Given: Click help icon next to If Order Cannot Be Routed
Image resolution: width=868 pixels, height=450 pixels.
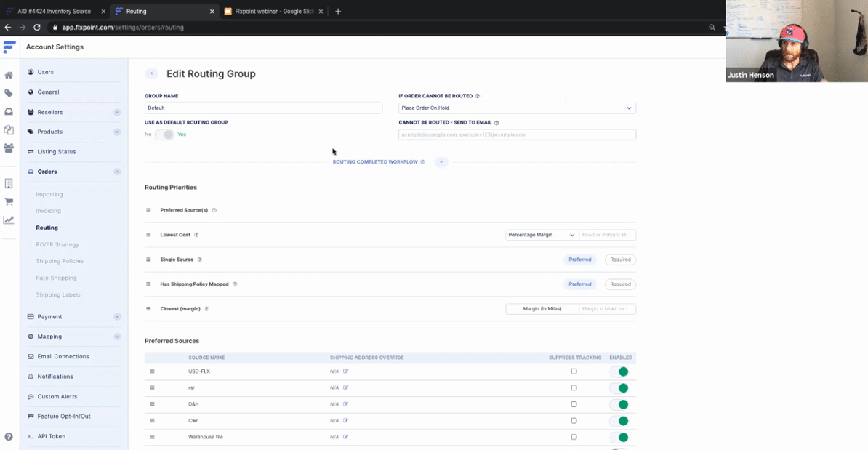Looking at the screenshot, I should (478, 96).
